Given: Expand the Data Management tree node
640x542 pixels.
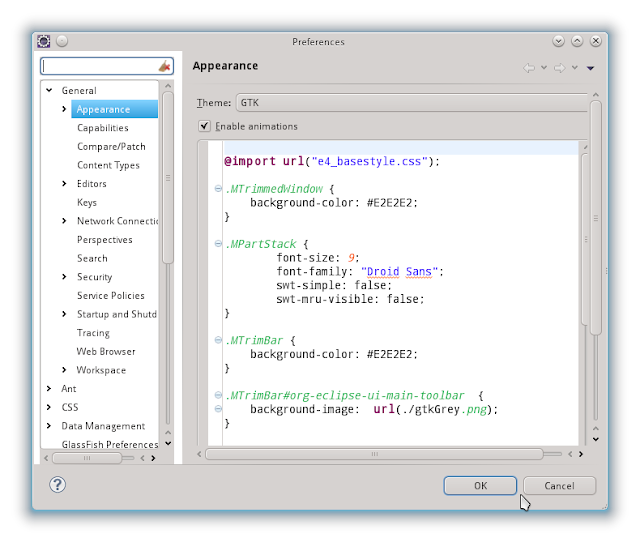Looking at the screenshot, I should tap(49, 426).
